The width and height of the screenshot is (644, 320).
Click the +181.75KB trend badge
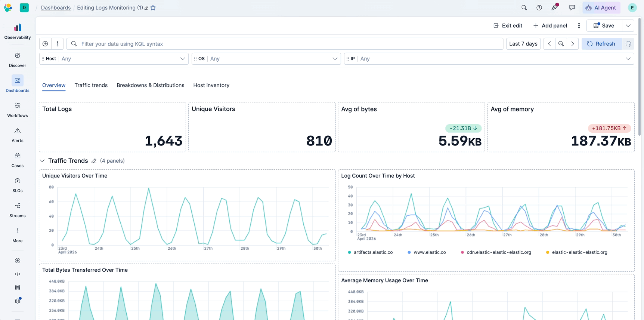click(x=609, y=128)
